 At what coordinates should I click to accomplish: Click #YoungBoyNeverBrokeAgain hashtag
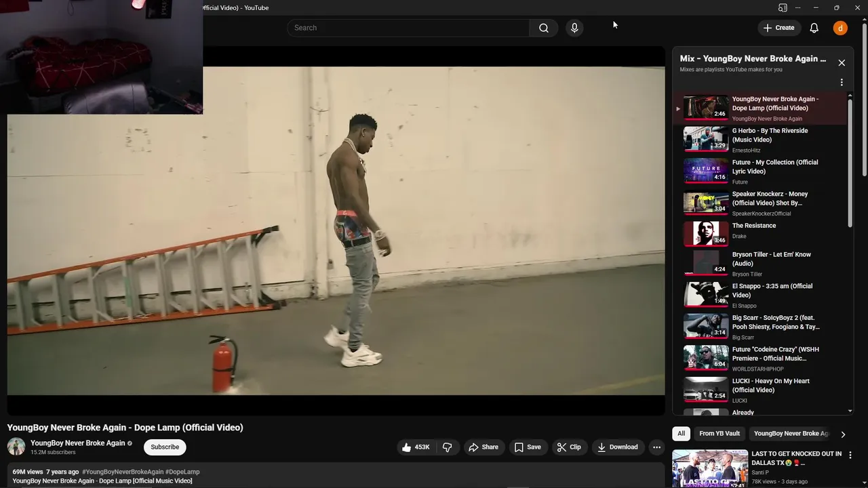tap(123, 472)
